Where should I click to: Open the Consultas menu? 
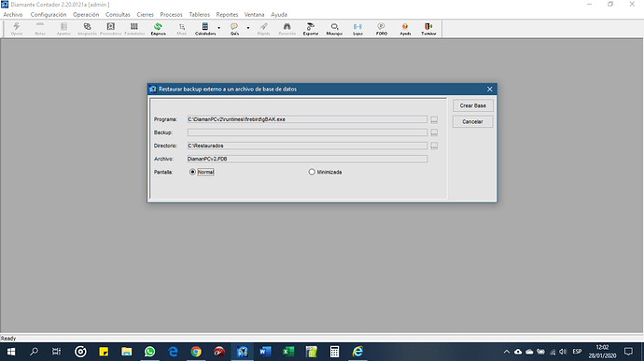[118, 14]
